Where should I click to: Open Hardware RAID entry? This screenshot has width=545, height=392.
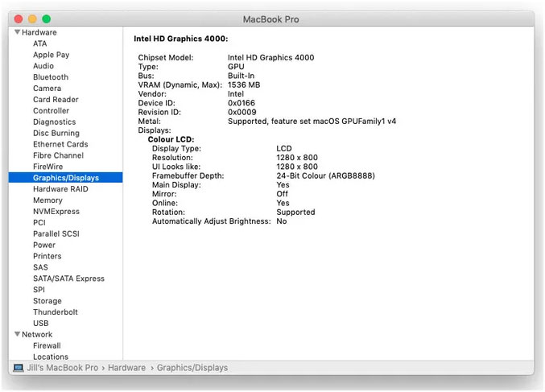(60, 188)
